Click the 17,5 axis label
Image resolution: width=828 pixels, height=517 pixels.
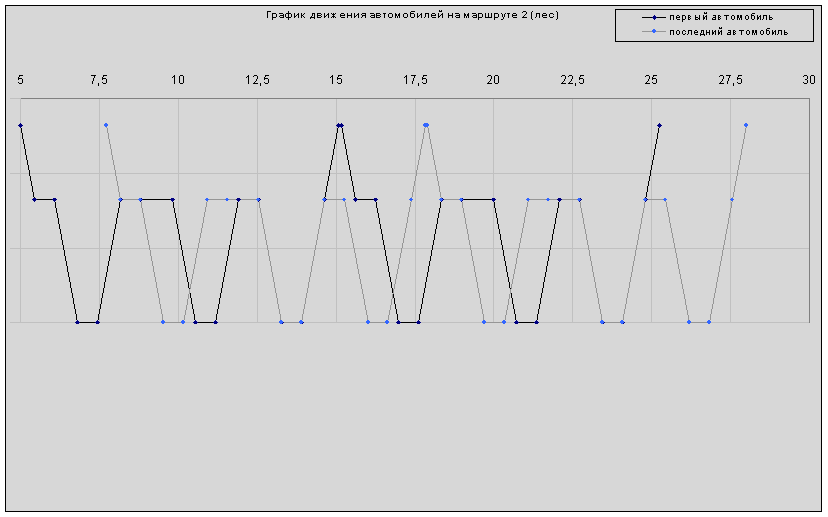pyautogui.click(x=415, y=79)
